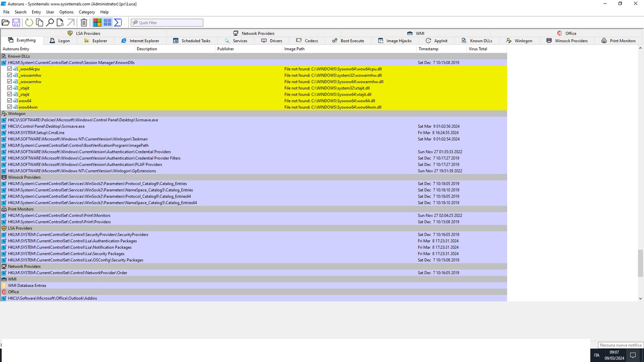644x362 pixels.
Task: Click the Copy toolbar icon
Action: (39, 23)
